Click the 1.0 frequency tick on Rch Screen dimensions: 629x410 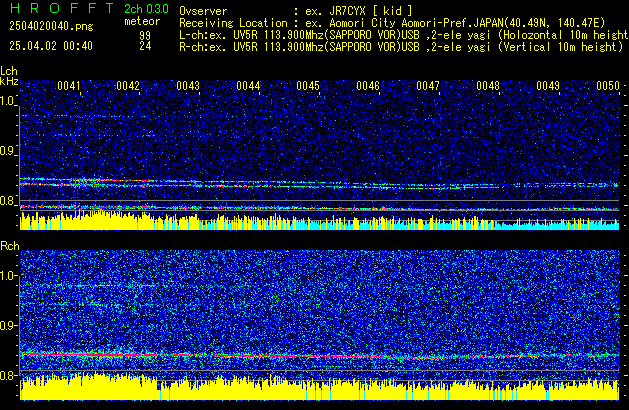pyautogui.click(x=8, y=275)
